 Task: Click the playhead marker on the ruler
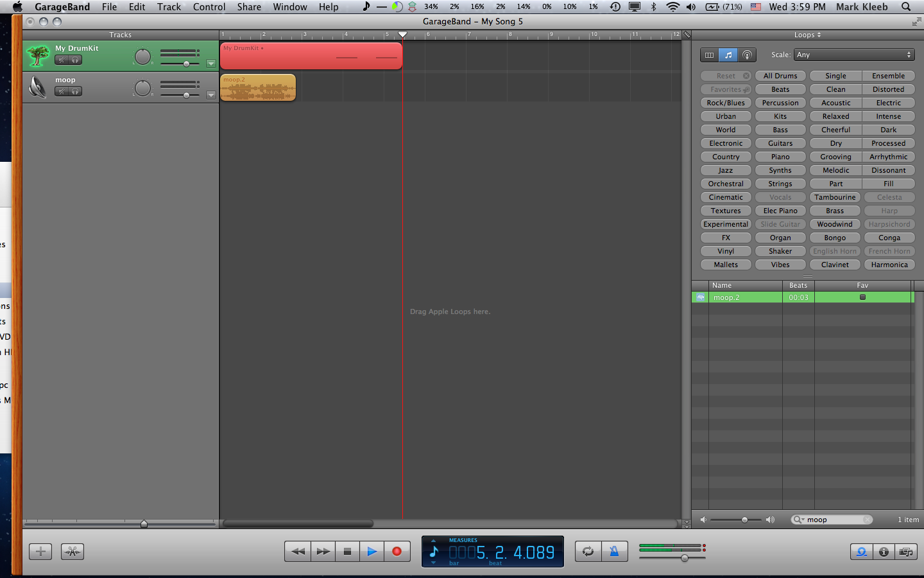coord(402,35)
